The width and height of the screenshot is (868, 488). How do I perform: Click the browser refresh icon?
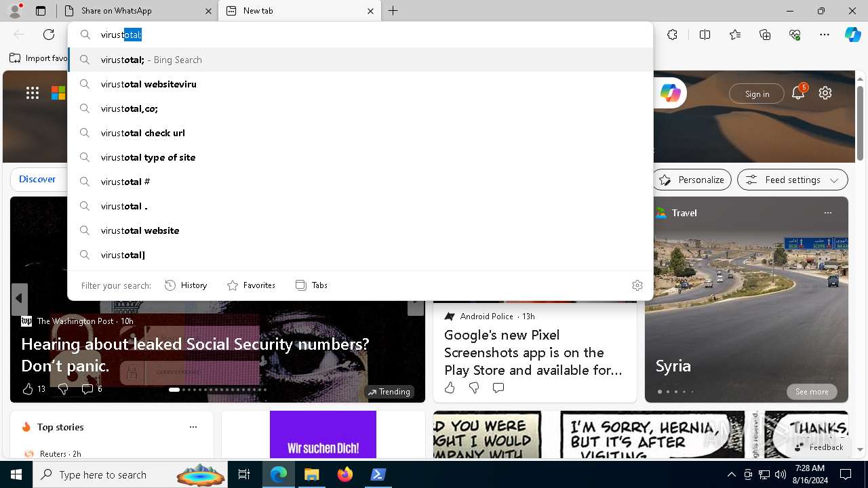(x=49, y=35)
